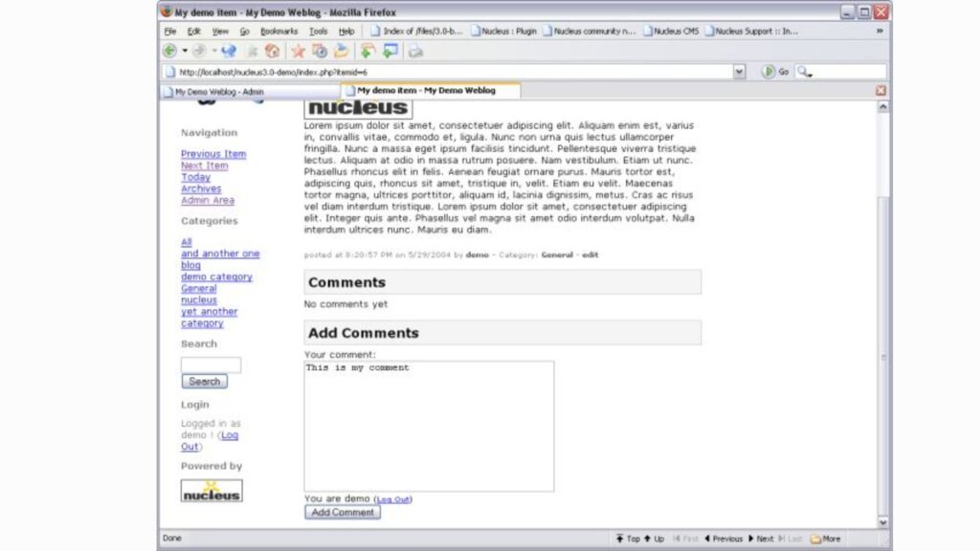Viewport: 980px width, 551px height.
Task: Open the 'and another one' category link
Action: click(x=220, y=253)
